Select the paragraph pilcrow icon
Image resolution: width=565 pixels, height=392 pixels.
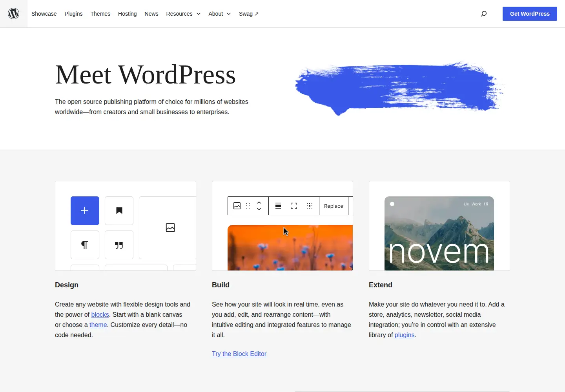tap(85, 245)
